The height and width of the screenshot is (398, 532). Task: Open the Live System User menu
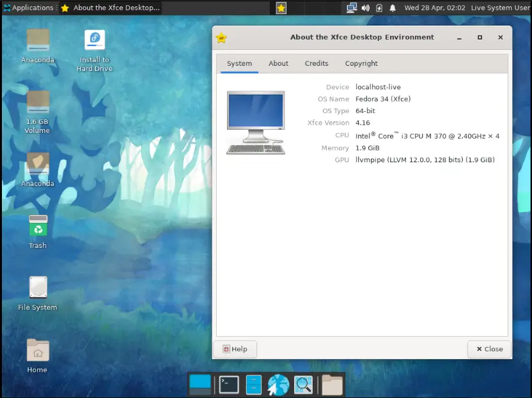500,8
